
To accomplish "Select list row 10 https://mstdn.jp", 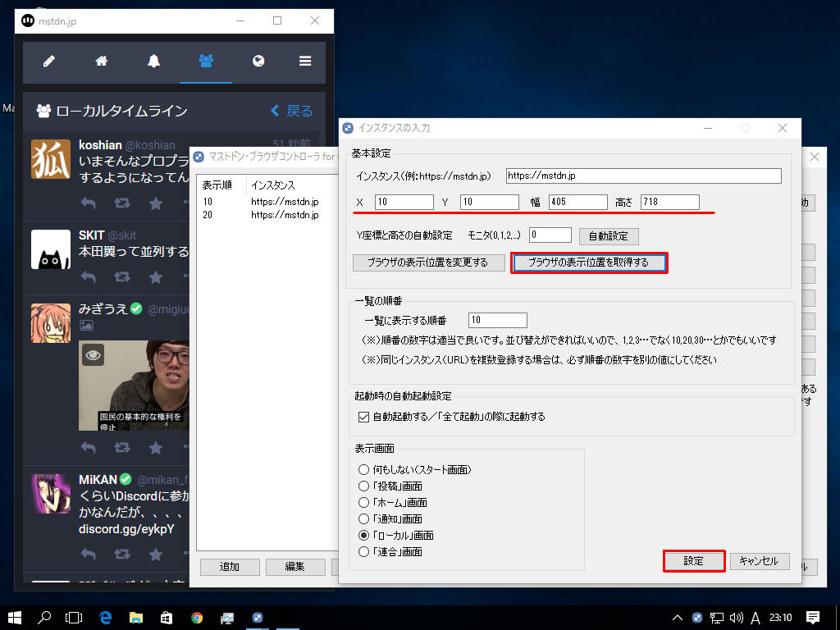I will [x=267, y=202].
